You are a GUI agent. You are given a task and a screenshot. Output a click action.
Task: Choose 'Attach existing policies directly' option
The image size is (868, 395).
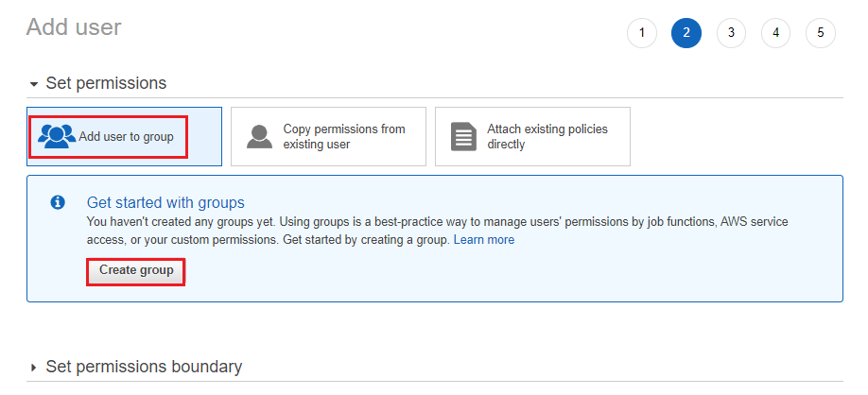[532, 137]
